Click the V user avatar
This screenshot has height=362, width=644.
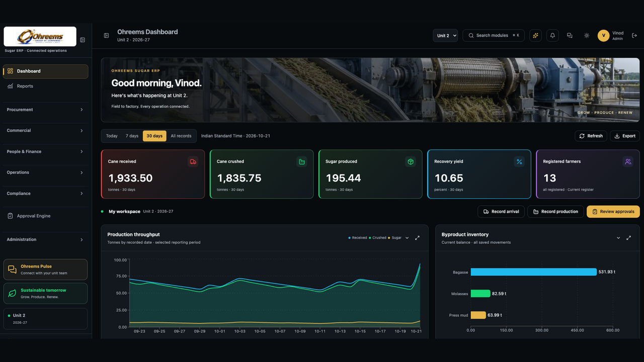click(603, 36)
